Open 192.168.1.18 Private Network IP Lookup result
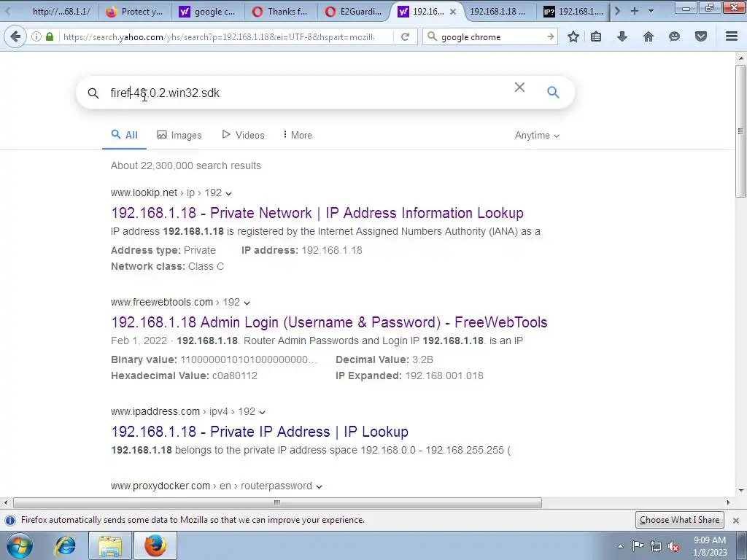This screenshot has height=560, width=747. coord(317,213)
